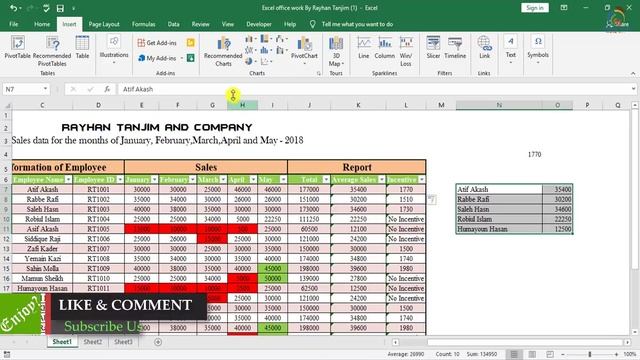640x360 pixels.
Task: Click the Sign in button
Action: point(535,8)
